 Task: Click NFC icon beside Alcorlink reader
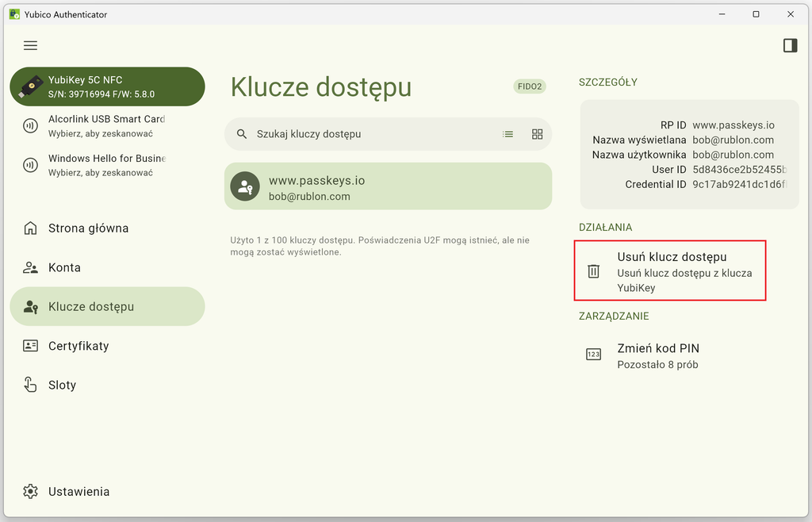point(31,126)
